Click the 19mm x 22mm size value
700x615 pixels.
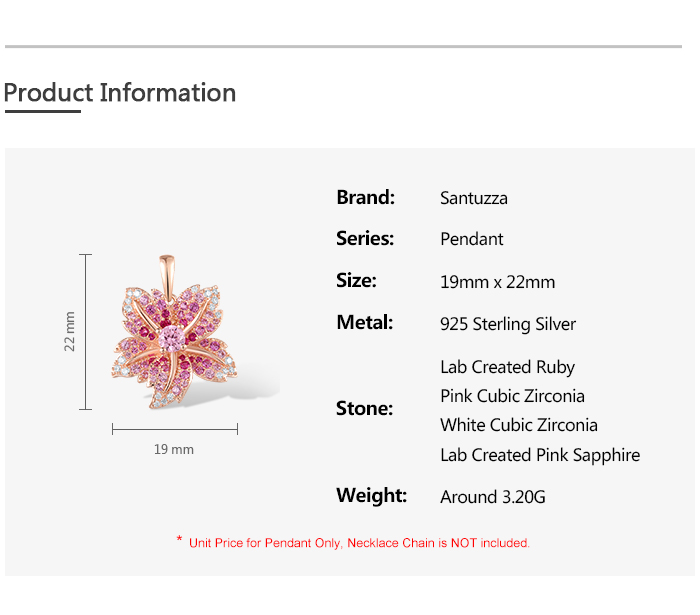click(x=498, y=282)
